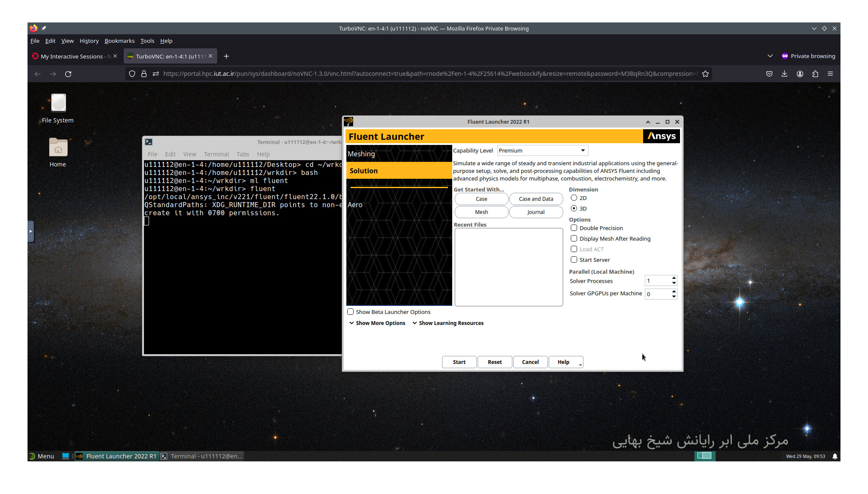868x494 pixels.
Task: Click the Recent Files list box
Action: [509, 267]
